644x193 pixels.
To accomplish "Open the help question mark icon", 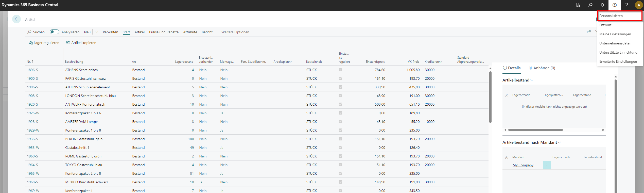I will [626, 5].
